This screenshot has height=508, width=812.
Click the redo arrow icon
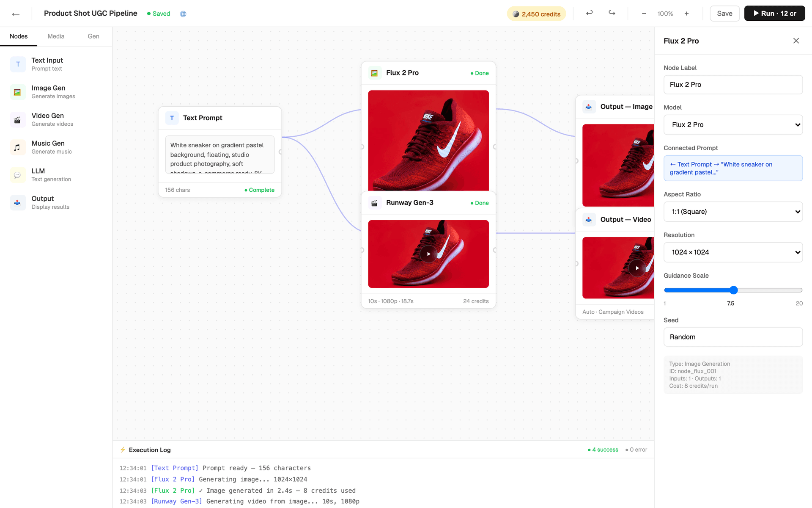point(612,13)
